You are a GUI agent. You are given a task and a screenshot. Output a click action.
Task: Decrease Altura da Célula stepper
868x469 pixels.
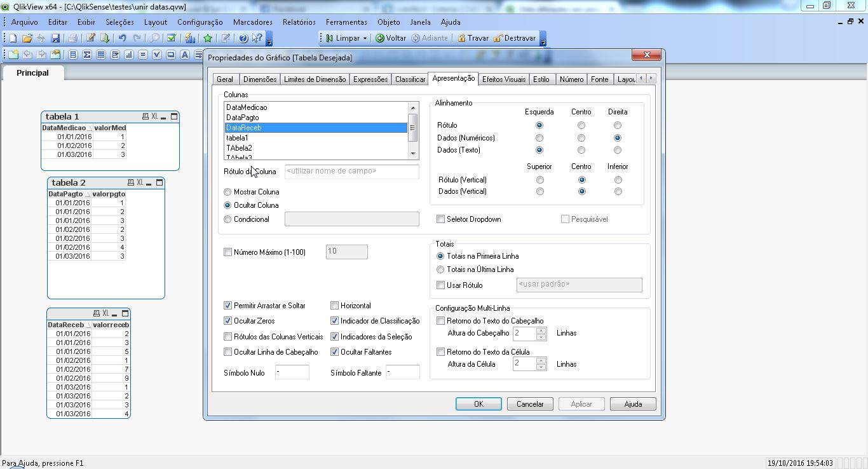click(541, 367)
